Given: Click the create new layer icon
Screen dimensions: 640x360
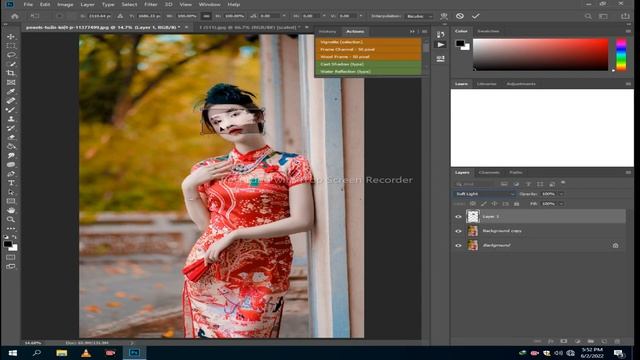Looking at the screenshot, I should [x=604, y=341].
